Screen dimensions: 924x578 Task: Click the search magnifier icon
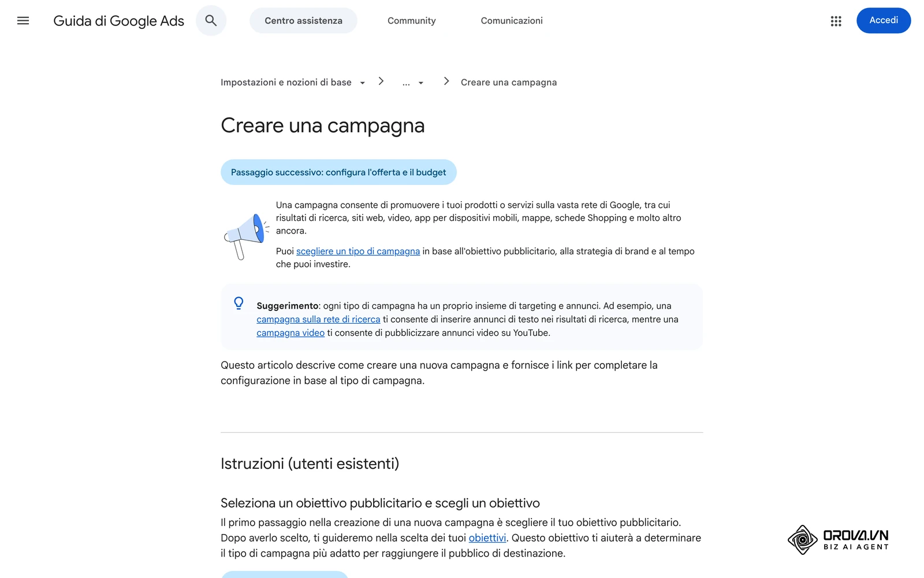tap(211, 21)
